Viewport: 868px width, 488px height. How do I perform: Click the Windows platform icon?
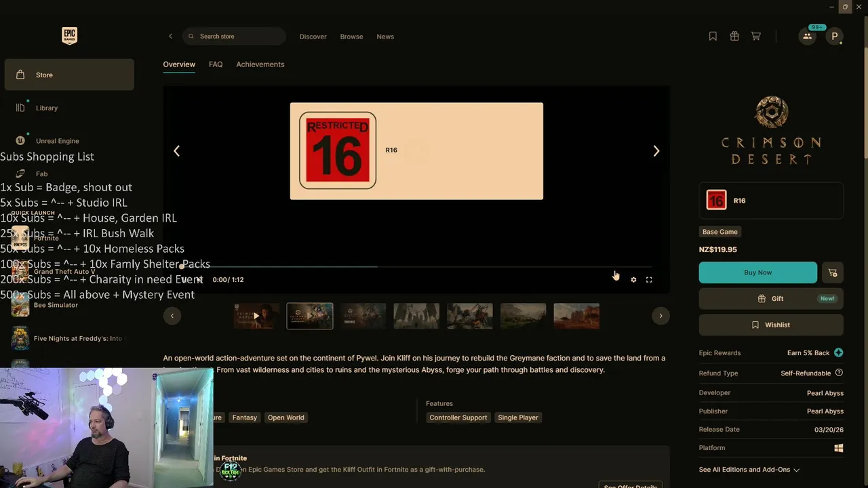[839, 448]
